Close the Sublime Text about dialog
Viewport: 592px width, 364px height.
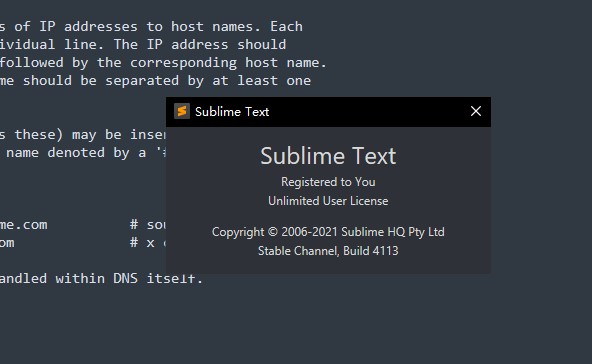pyautogui.click(x=476, y=111)
